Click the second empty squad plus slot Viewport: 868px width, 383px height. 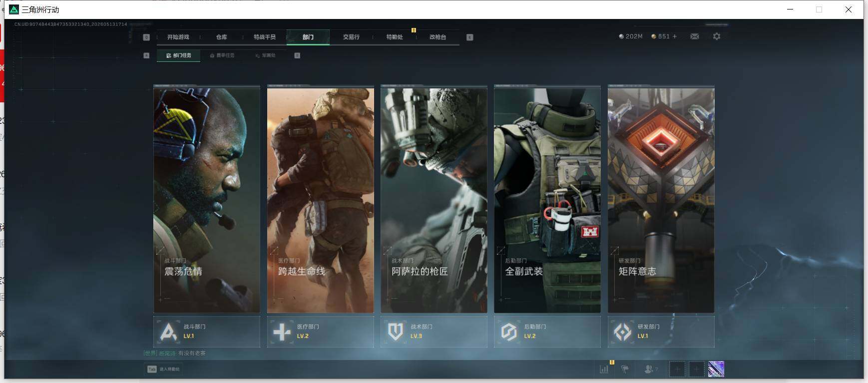[696, 369]
